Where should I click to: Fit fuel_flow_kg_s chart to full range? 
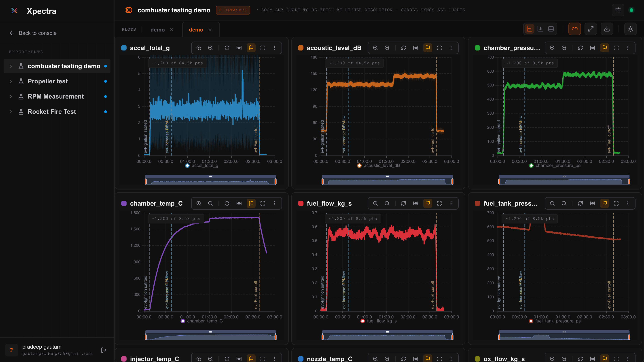[x=416, y=203]
